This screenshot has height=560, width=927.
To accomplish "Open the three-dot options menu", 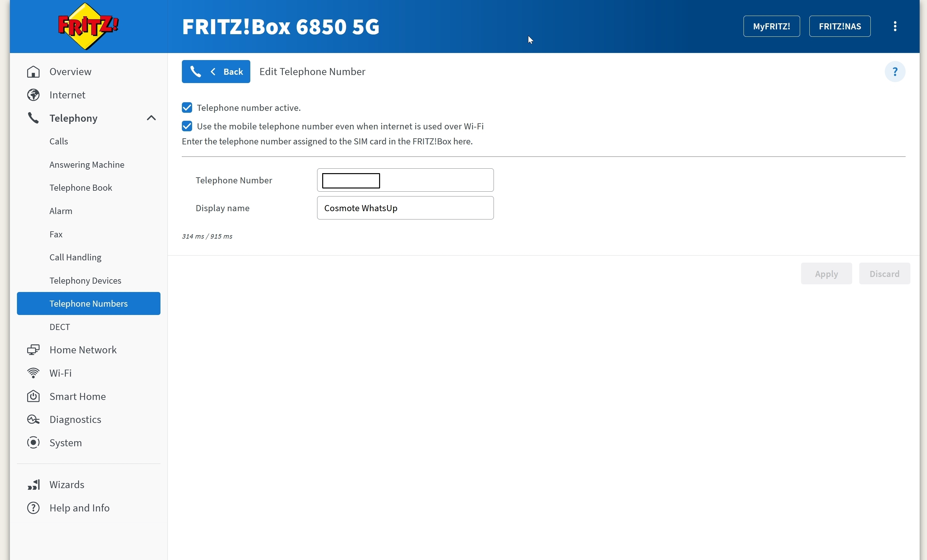I will coord(895,26).
